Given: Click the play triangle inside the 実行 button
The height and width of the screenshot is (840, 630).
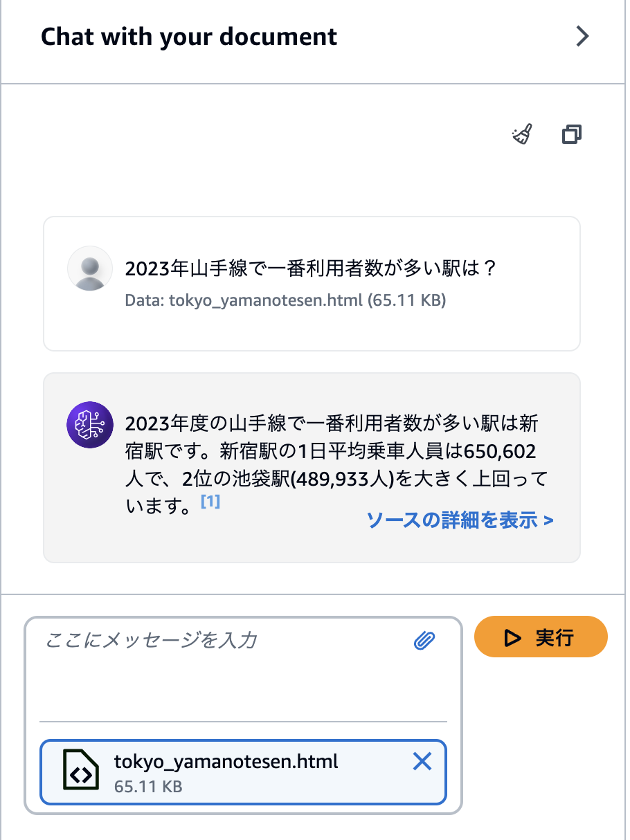Looking at the screenshot, I should [513, 637].
